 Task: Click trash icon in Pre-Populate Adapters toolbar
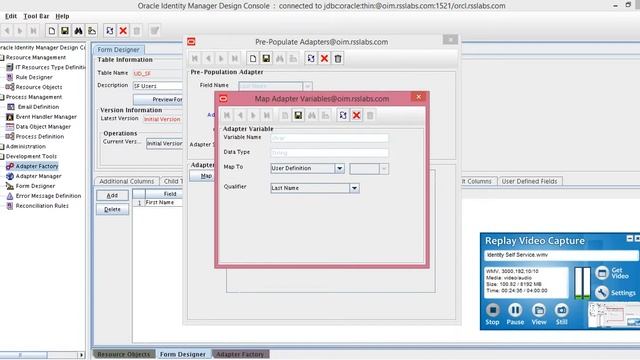(338, 58)
